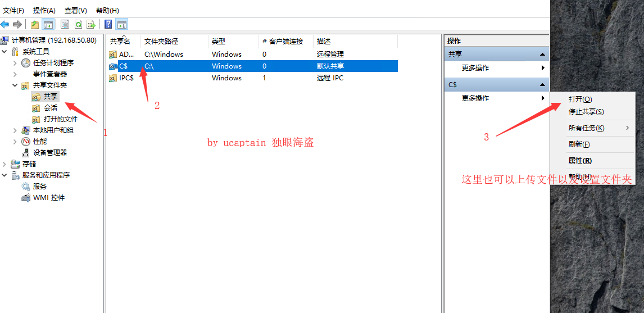Open the 查看(V) menu
The image size is (644, 313).
(76, 10)
